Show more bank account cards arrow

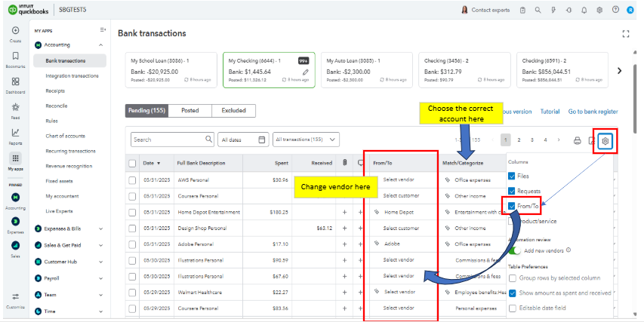[x=619, y=71]
